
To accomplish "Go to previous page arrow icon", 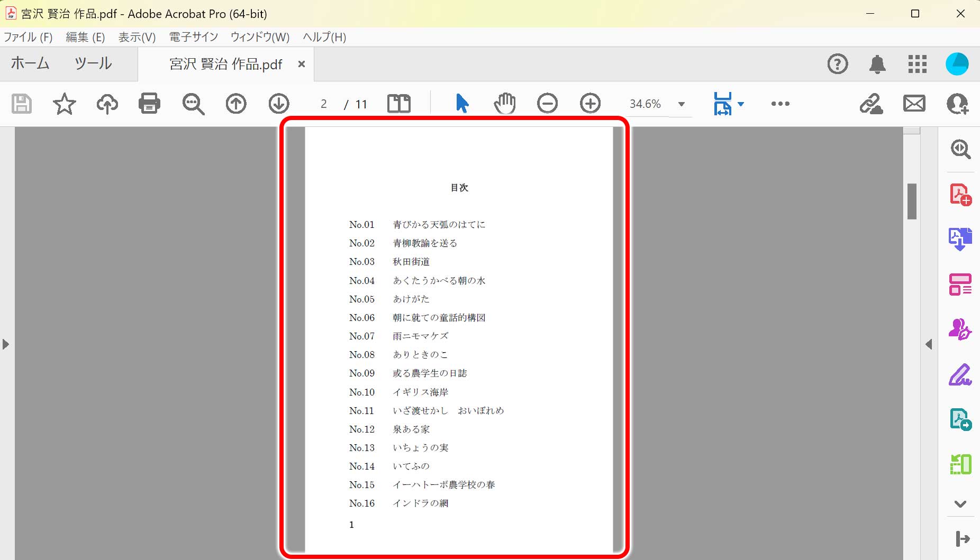I will [236, 104].
